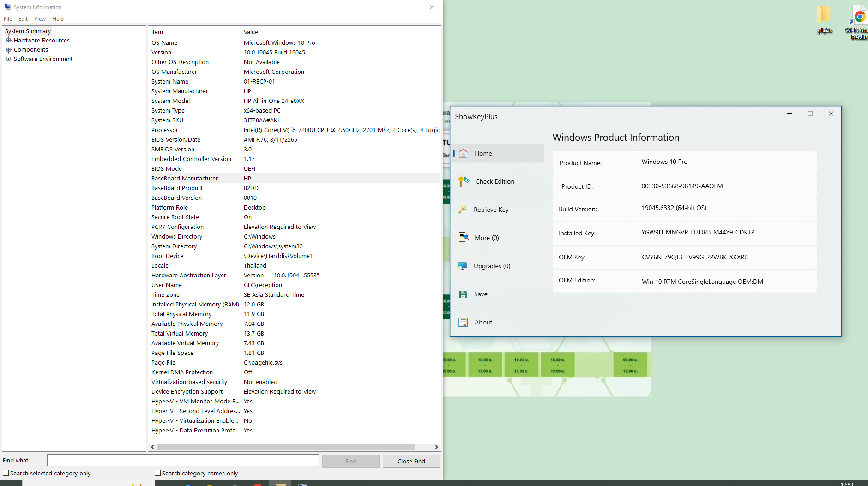Click the horizontal scrollbar right arrow
This screenshot has height=486, width=868.
(436, 447)
